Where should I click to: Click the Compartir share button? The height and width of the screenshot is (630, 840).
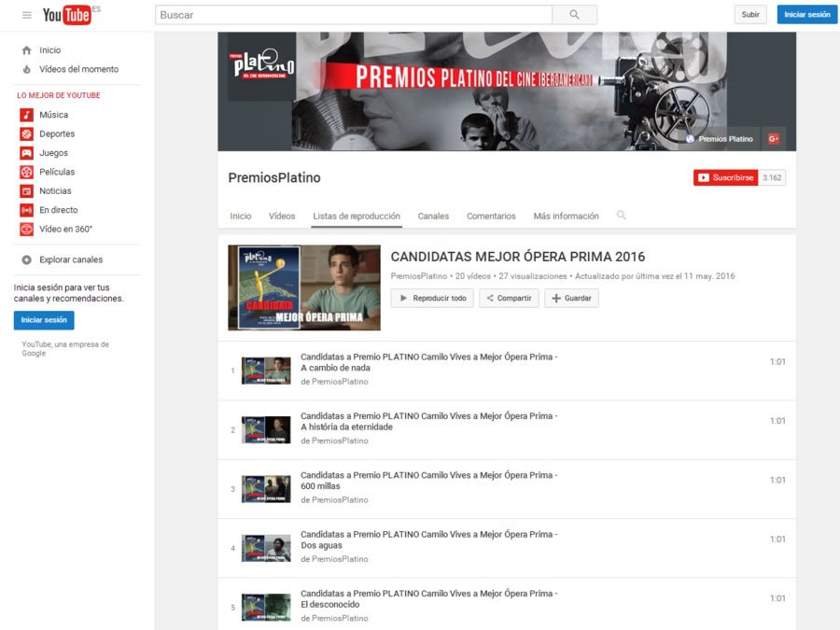(x=509, y=299)
